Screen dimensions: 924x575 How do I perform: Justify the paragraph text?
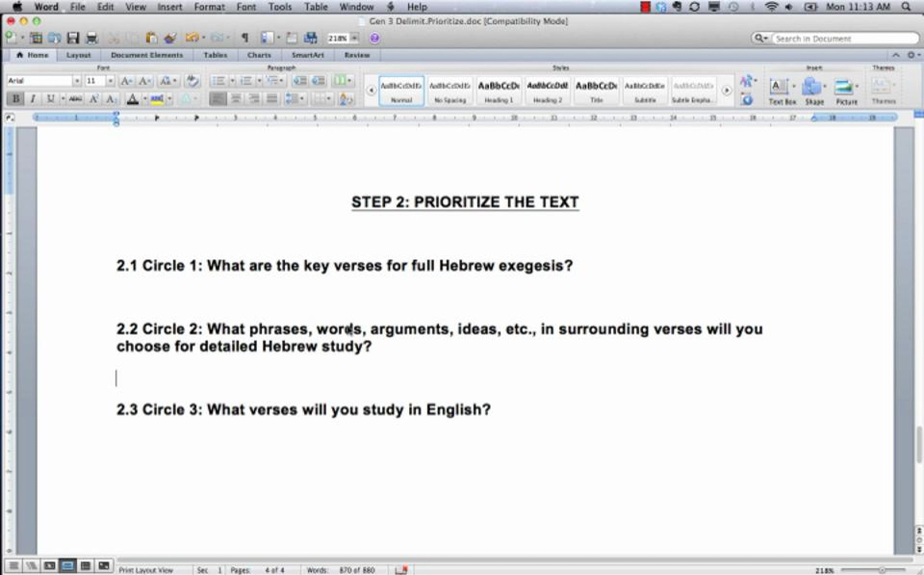pos(272,99)
